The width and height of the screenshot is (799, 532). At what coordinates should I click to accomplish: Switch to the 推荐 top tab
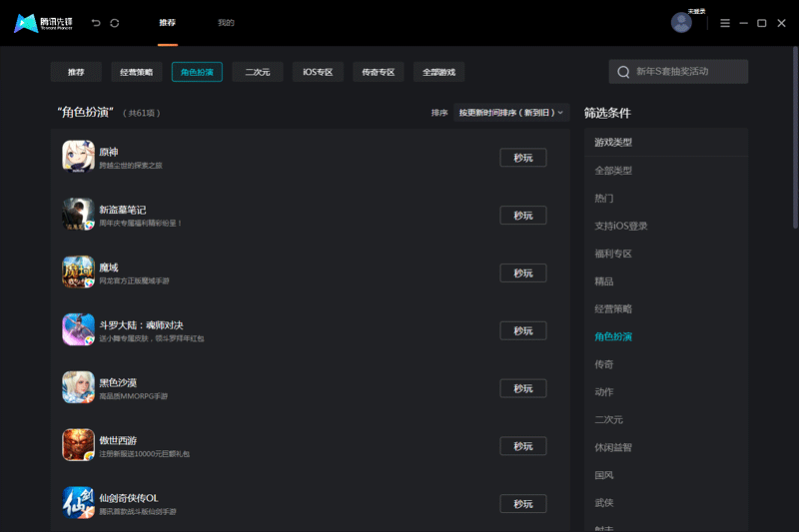pyautogui.click(x=167, y=22)
